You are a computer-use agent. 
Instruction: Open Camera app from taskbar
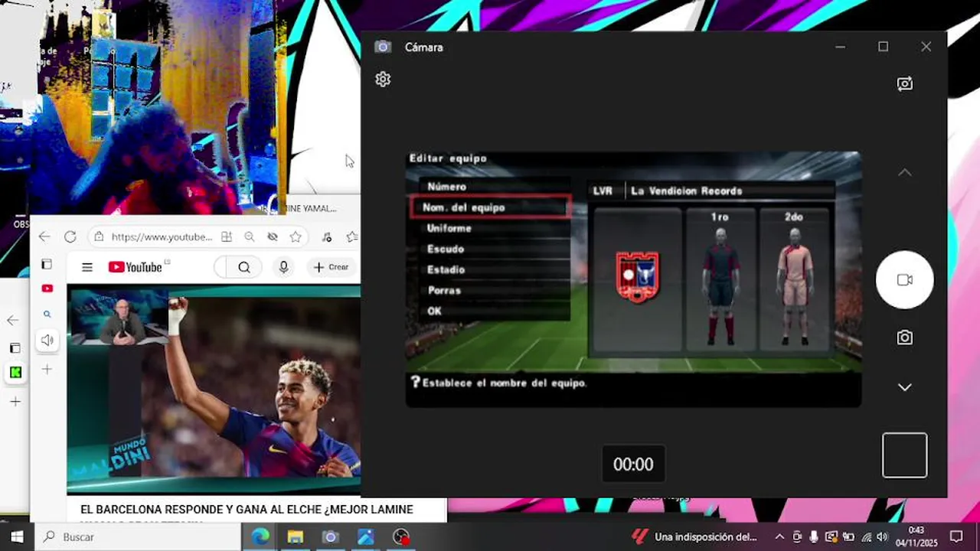330,537
